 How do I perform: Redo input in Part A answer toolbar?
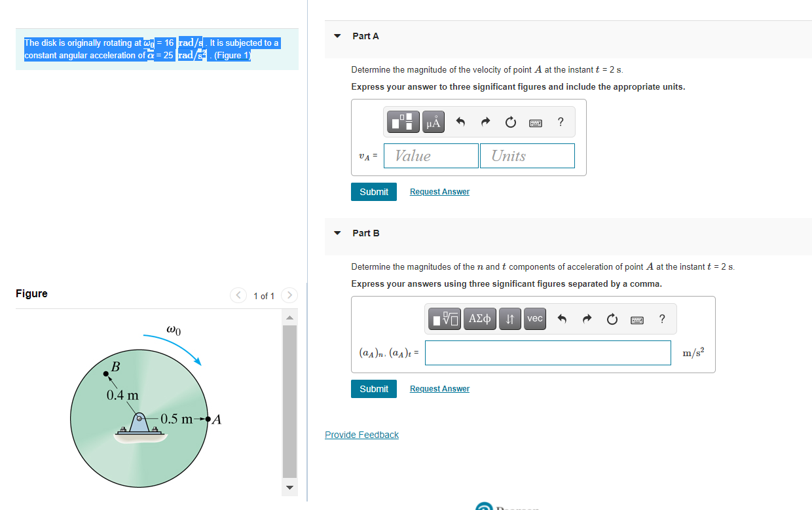point(485,122)
